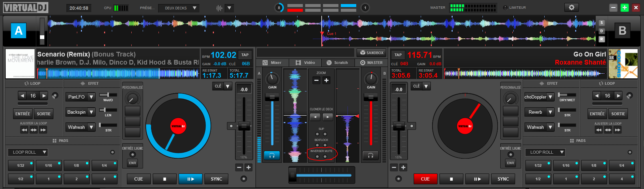Switch to the Vidéo tab
The width and height of the screenshot is (644, 189).
point(305,63)
